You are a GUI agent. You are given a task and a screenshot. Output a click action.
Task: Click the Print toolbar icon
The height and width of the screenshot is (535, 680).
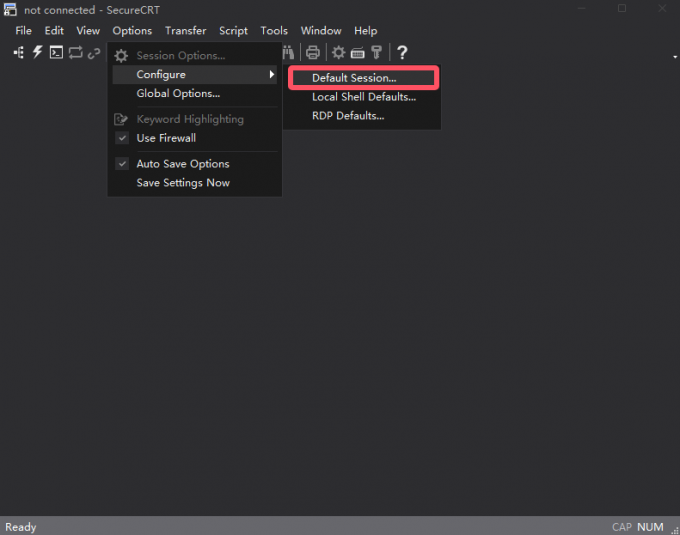(313, 52)
